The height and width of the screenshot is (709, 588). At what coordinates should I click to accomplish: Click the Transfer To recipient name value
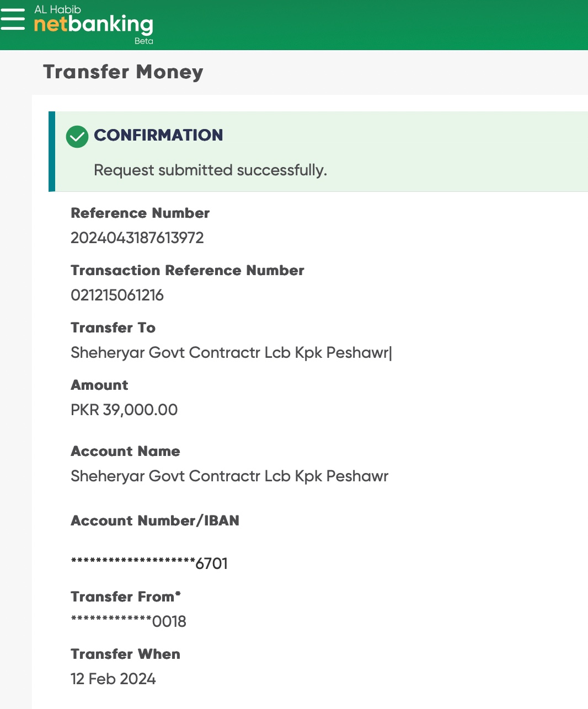(x=231, y=353)
